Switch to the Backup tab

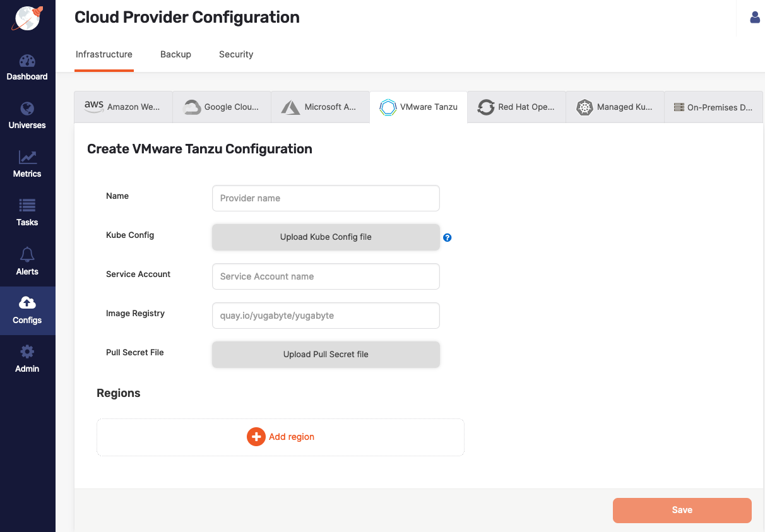coord(175,54)
